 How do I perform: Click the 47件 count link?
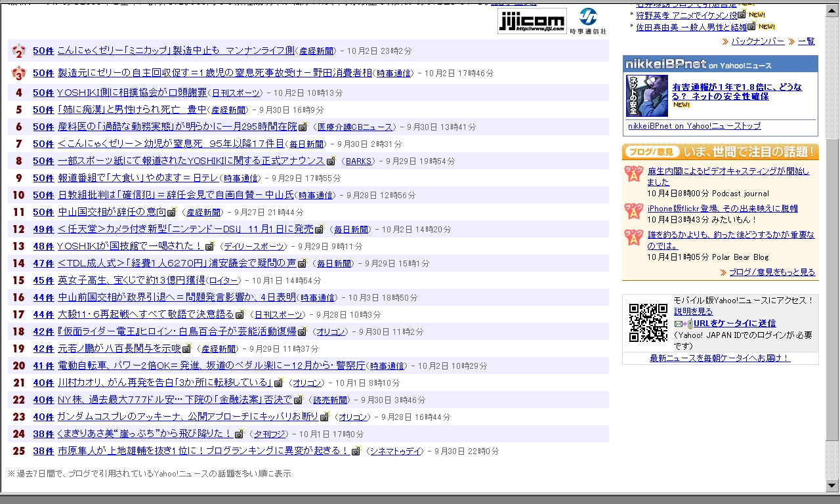pos(43,263)
